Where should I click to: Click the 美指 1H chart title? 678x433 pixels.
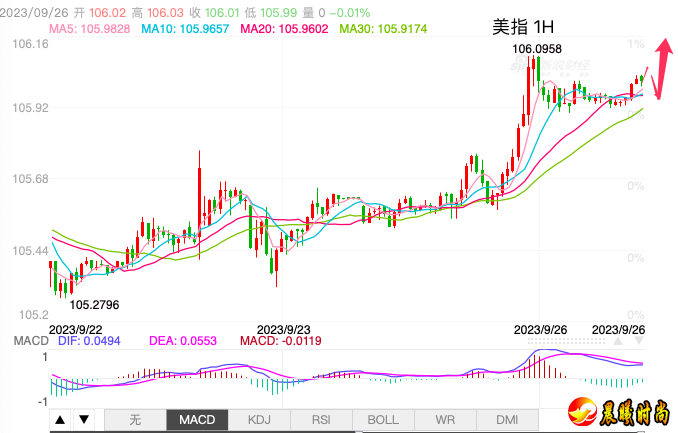523,27
